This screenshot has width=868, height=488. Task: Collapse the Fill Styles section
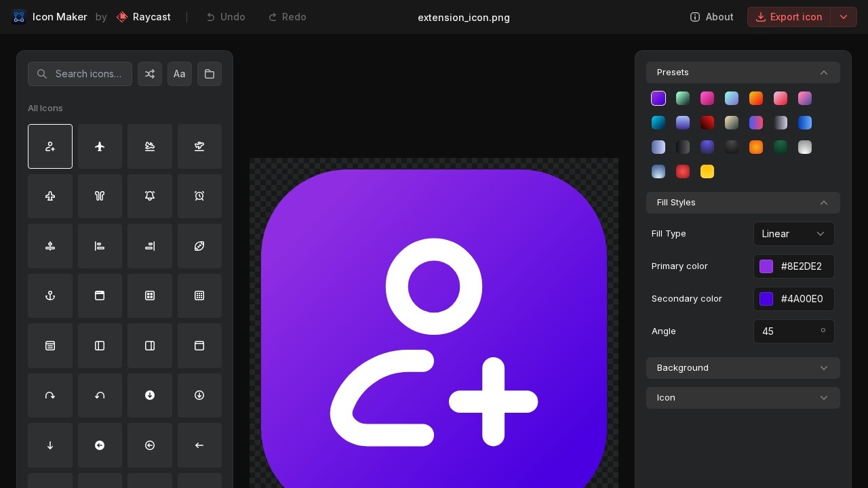coord(743,203)
